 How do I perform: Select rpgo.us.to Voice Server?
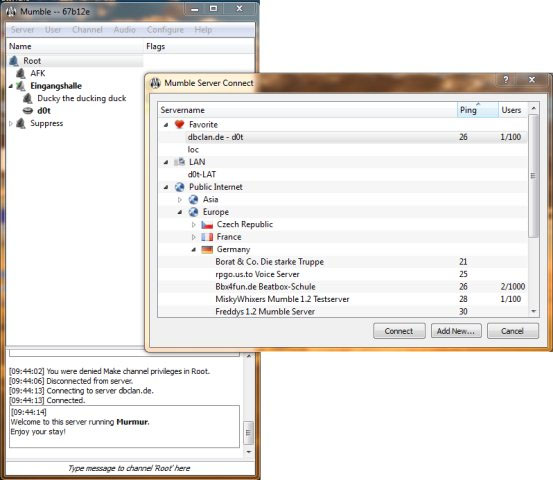pyautogui.click(x=343, y=274)
